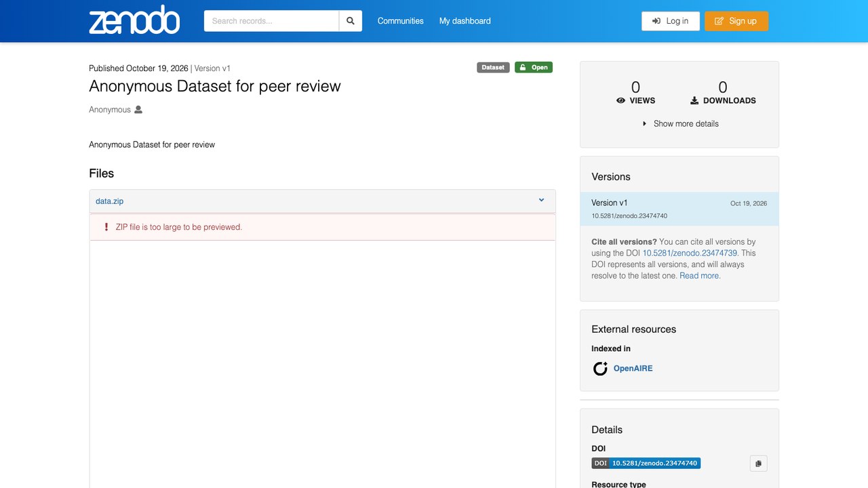Click "ZIP file is too large to be previewed."

tap(179, 227)
